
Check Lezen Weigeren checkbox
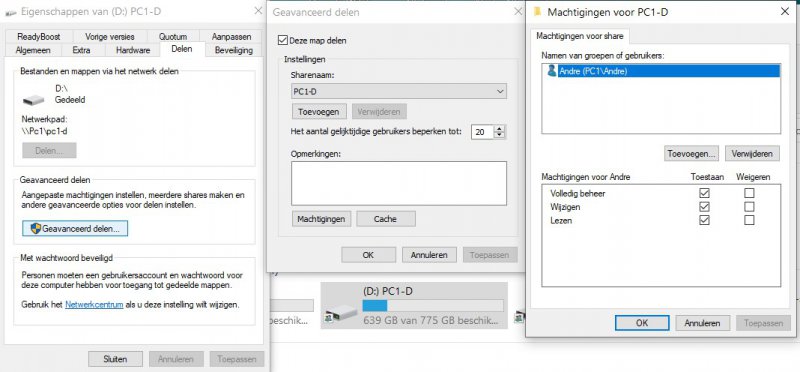point(749,220)
